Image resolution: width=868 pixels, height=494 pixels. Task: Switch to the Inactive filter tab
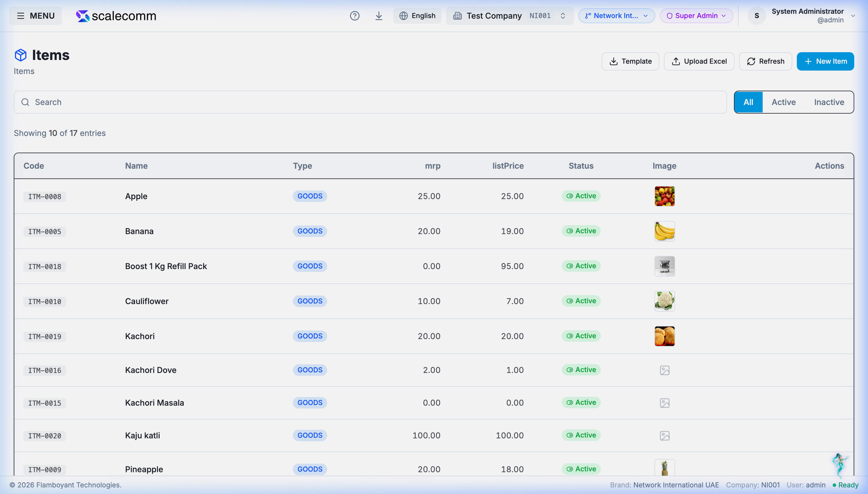click(x=829, y=102)
